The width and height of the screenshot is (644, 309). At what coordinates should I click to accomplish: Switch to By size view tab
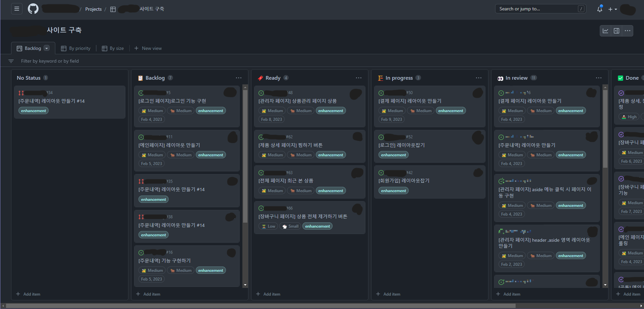[x=113, y=48]
